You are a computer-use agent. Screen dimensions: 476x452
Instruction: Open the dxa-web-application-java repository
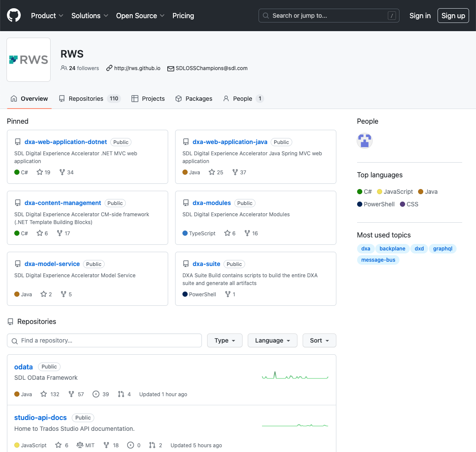(230, 142)
